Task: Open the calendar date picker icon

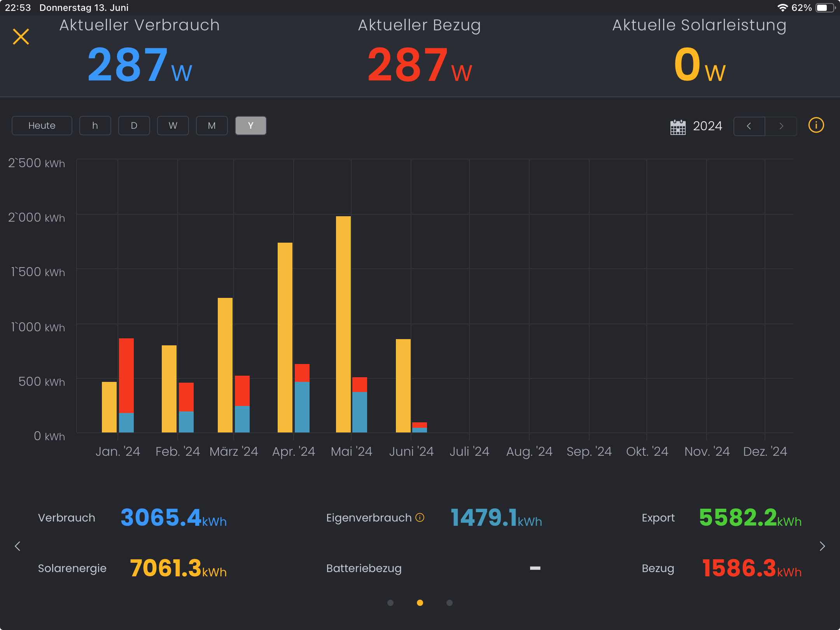Action: point(678,127)
